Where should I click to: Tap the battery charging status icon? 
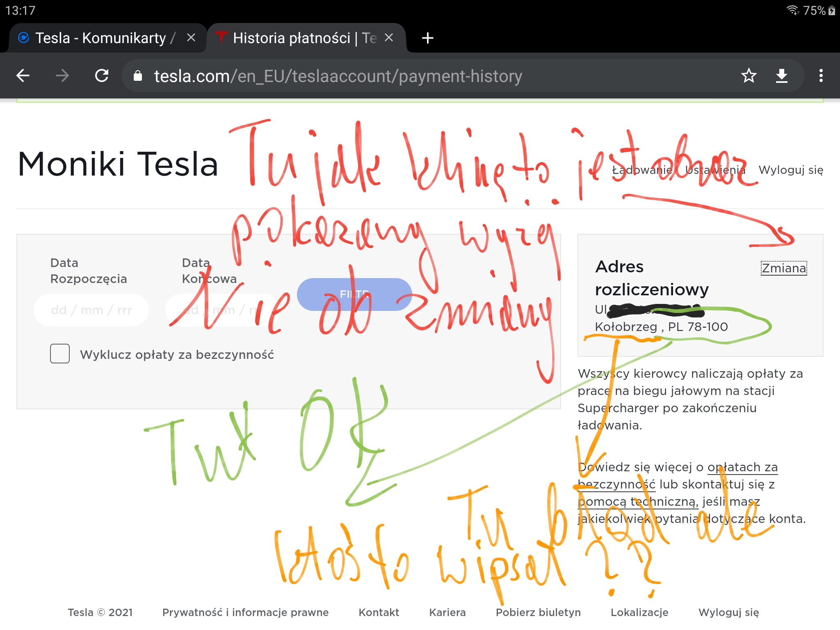[832, 10]
